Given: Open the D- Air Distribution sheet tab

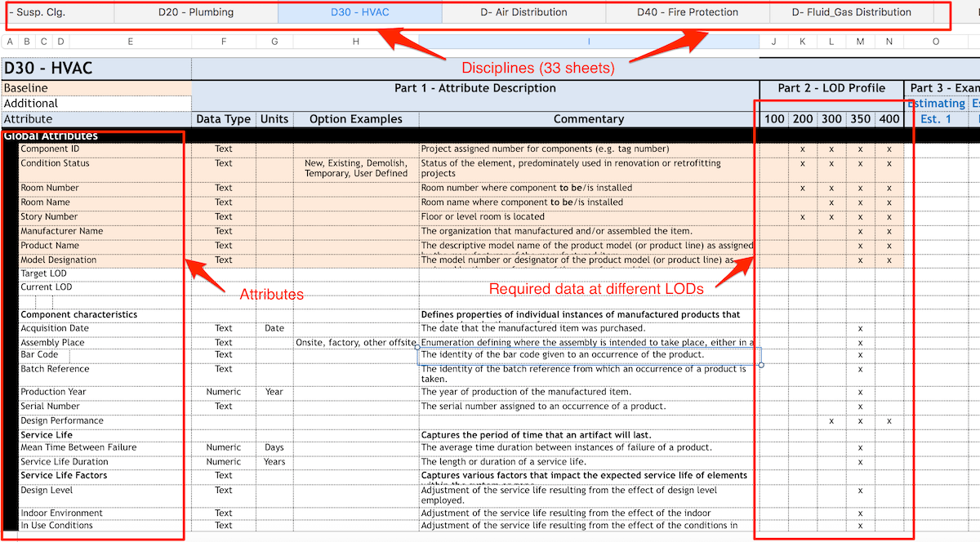Looking at the screenshot, I should tap(523, 12).
